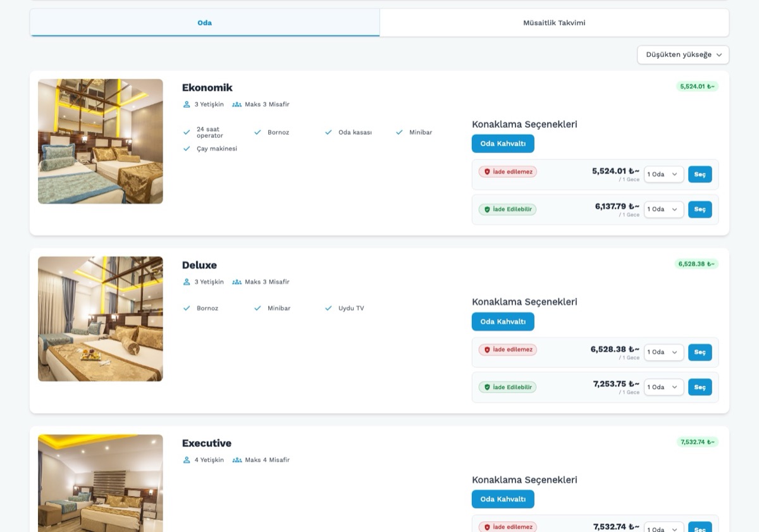The width and height of the screenshot is (759, 532).
Task: Click Seç for the 6,137.79 rate
Action: (x=700, y=209)
